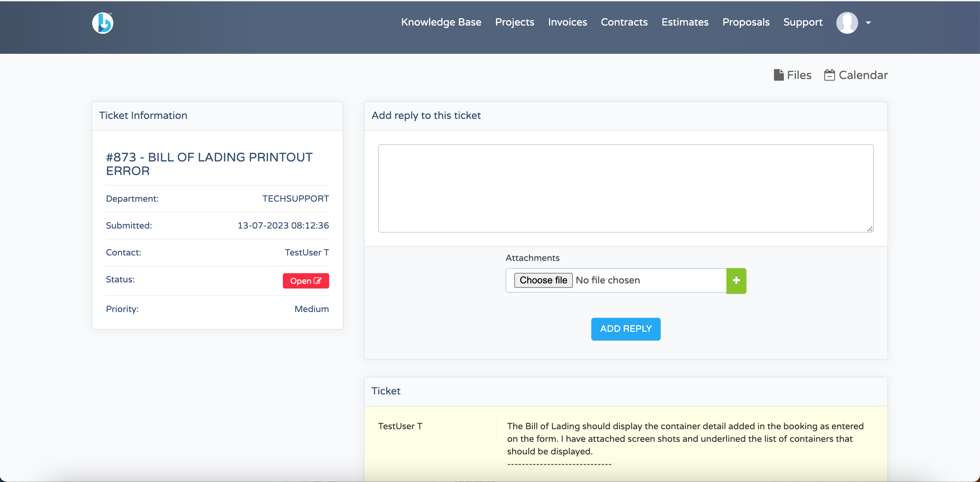The image size is (980, 482).
Task: View the Estimates page
Action: 685,22
